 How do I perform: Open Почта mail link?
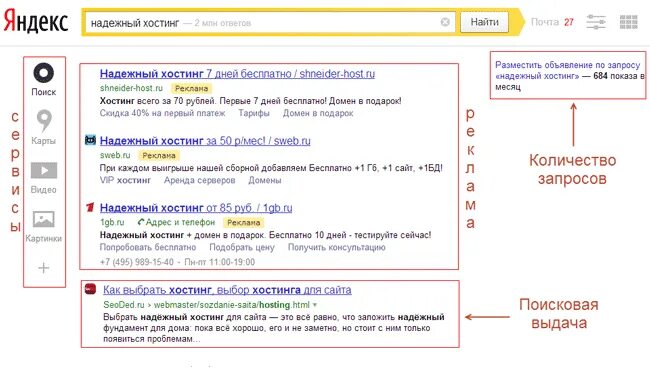coord(545,22)
